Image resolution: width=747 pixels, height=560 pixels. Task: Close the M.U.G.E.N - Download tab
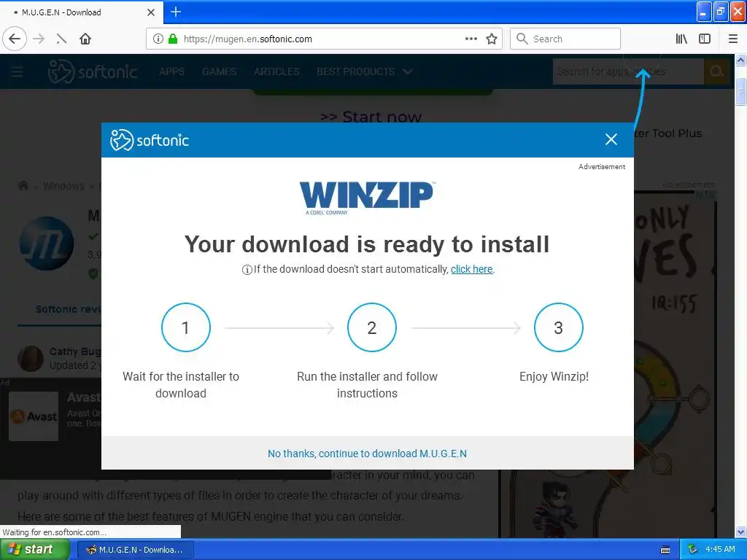coord(151,12)
